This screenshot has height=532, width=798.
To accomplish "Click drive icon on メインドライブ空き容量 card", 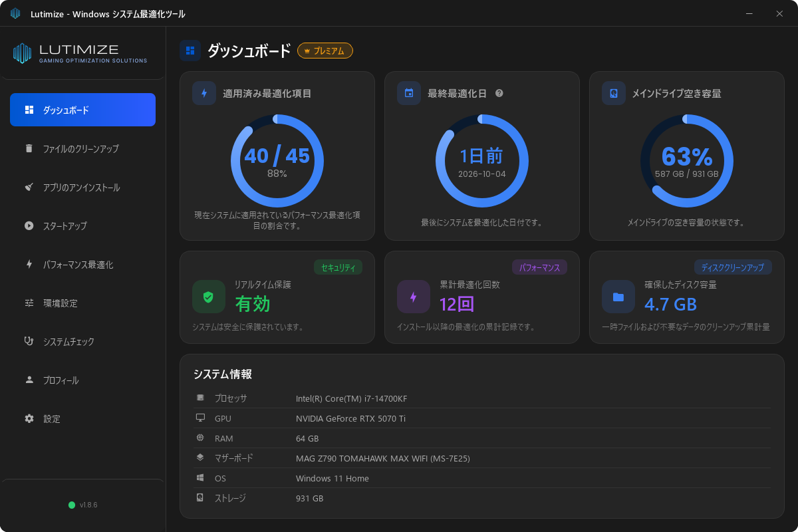I will click(614, 93).
